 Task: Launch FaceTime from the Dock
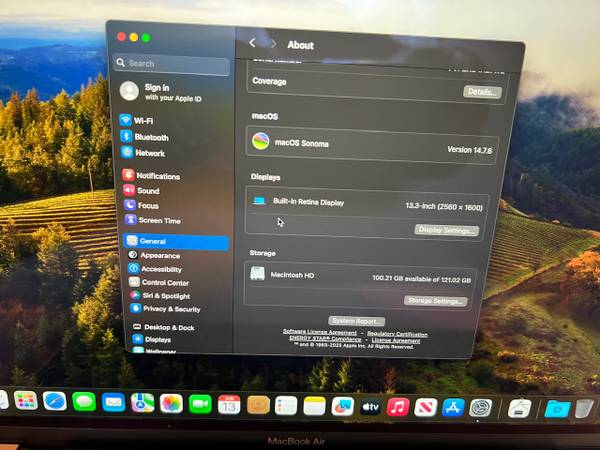[x=200, y=404]
